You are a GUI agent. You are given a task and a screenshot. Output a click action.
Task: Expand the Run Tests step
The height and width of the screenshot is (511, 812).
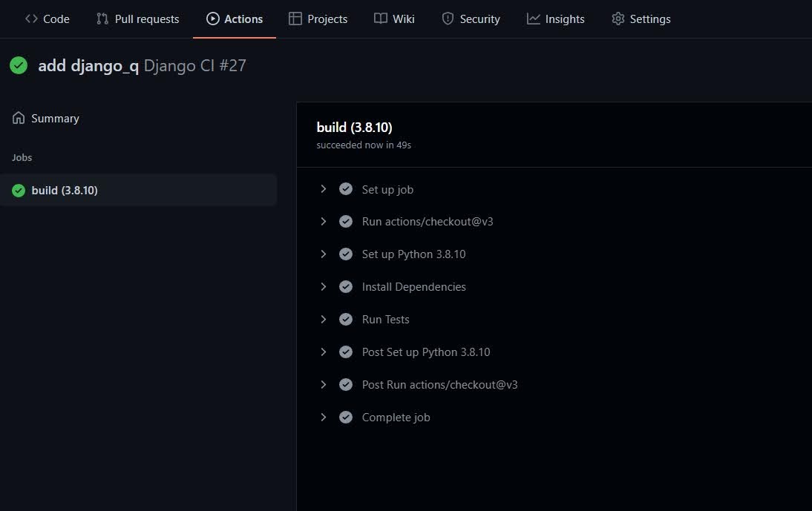323,319
